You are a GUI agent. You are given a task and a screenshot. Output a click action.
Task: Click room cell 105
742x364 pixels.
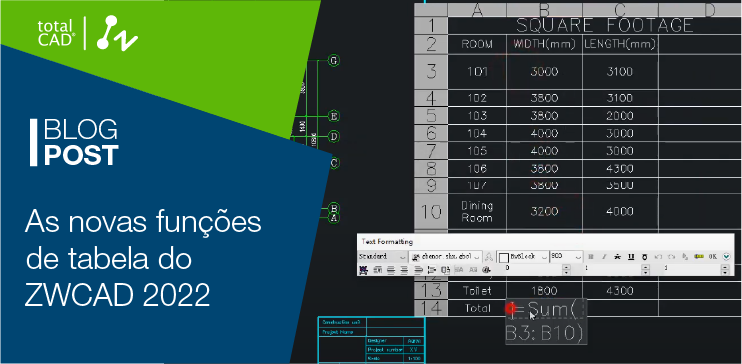click(477, 151)
